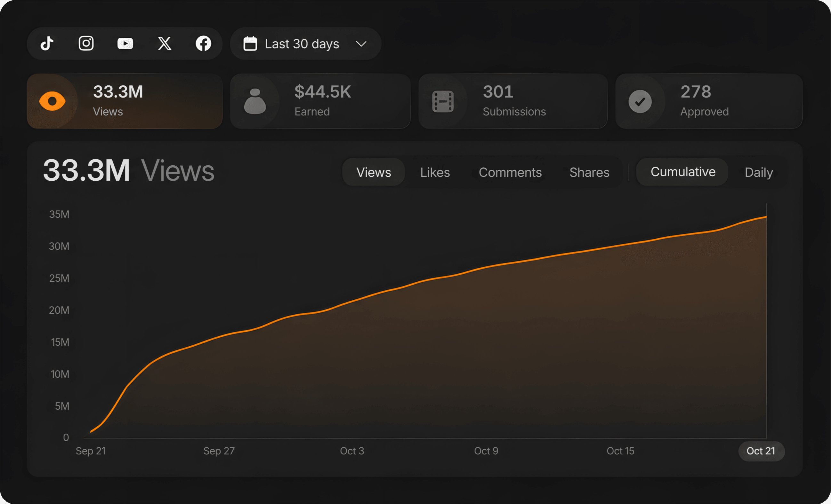Select the YouTube platform icon

click(125, 43)
